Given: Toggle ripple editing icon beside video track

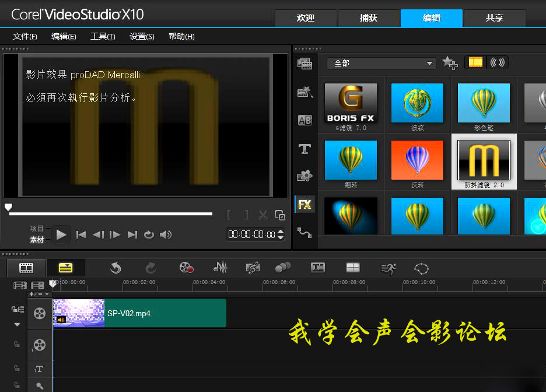Looking at the screenshot, I should click(17, 310).
